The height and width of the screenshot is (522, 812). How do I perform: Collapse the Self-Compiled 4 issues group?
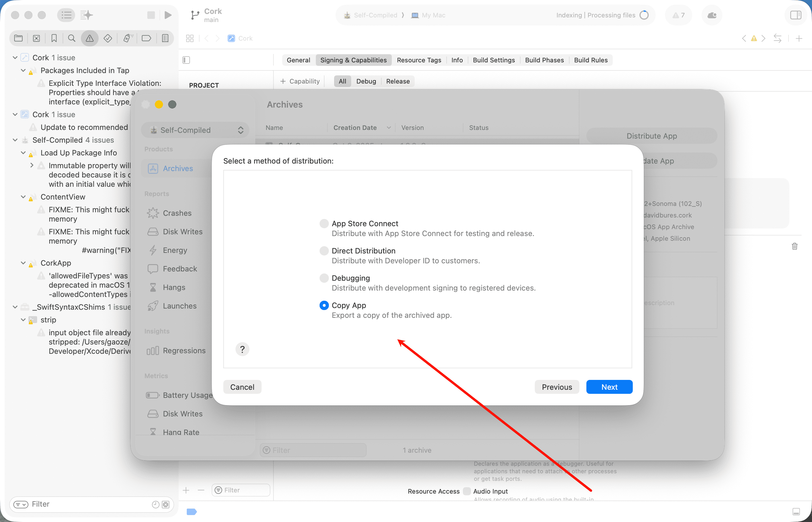point(15,140)
